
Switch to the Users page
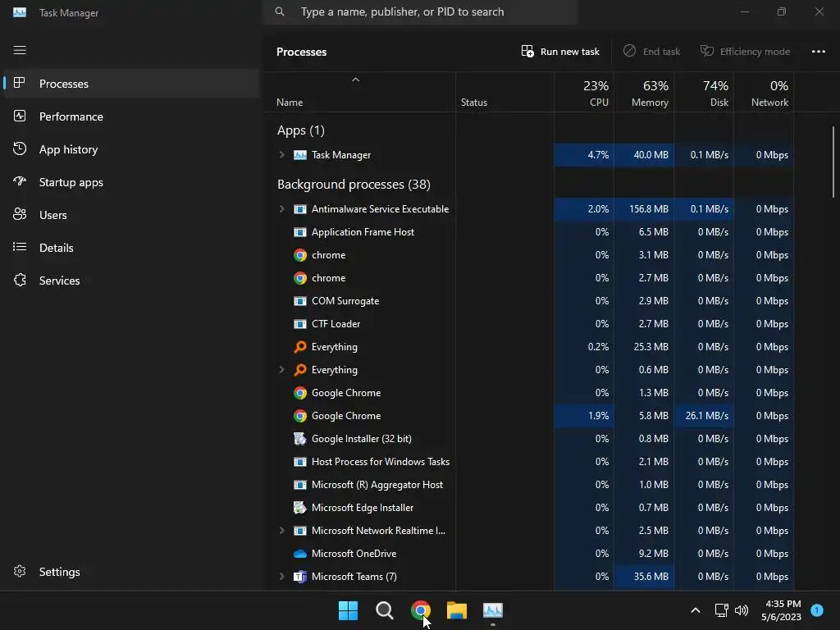130,215
